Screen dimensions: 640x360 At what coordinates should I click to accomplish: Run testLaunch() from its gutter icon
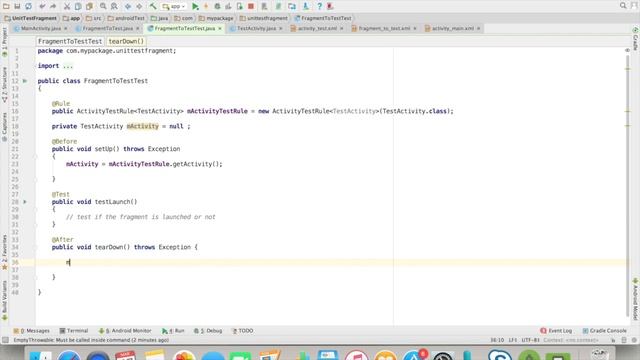25,202
